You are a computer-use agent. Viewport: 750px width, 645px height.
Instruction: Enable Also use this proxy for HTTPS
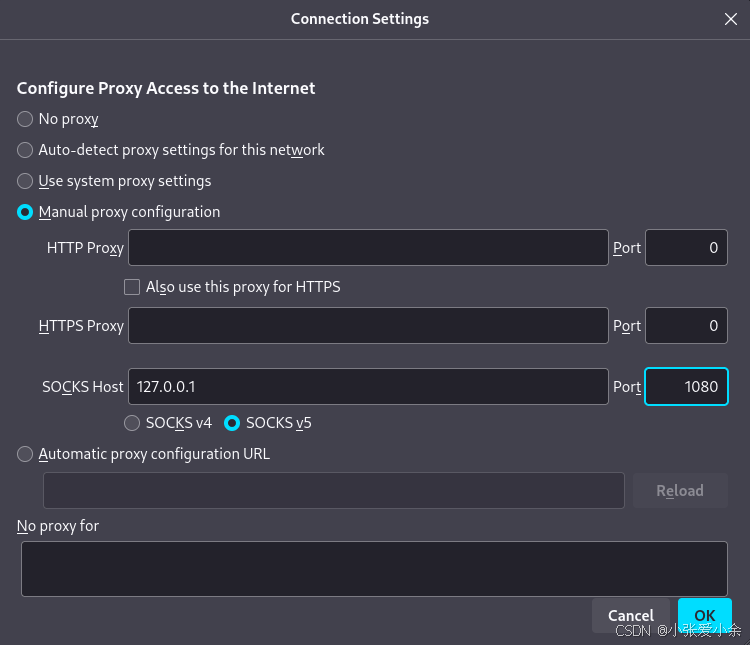coord(132,287)
